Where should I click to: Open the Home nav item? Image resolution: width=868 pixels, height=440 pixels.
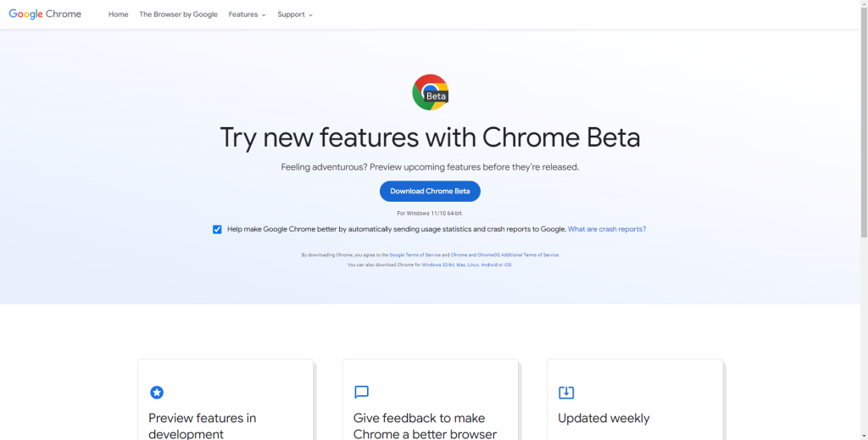(119, 14)
